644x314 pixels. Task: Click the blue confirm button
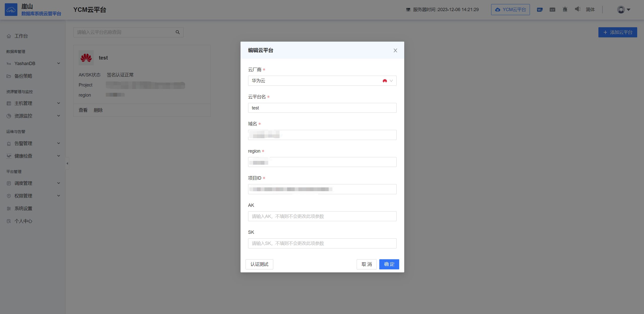point(389,264)
